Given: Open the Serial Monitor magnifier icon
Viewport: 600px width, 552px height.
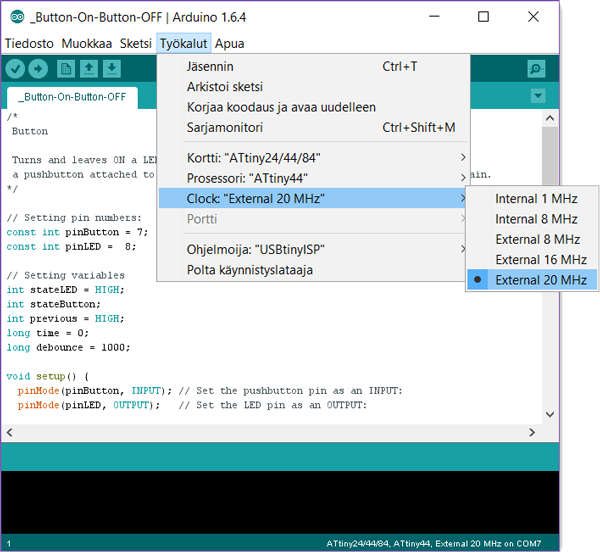Looking at the screenshot, I should coord(536,69).
